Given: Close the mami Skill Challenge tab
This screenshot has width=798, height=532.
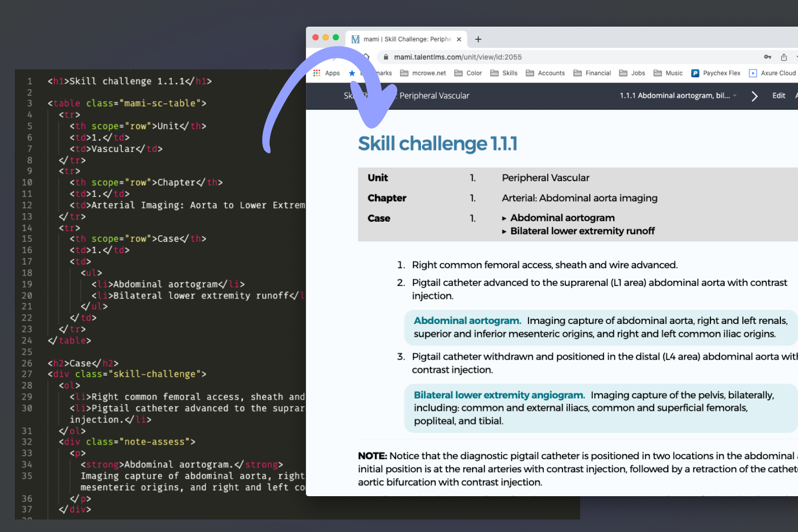Looking at the screenshot, I should pos(459,39).
